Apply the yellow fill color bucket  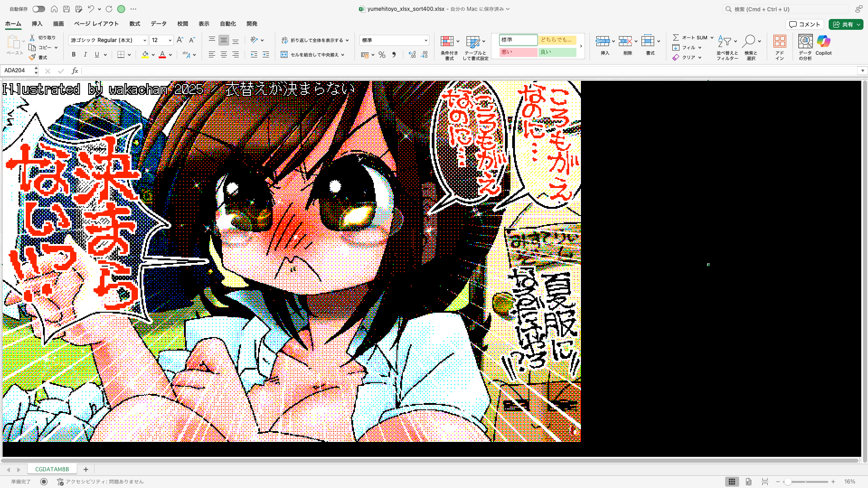[145, 55]
